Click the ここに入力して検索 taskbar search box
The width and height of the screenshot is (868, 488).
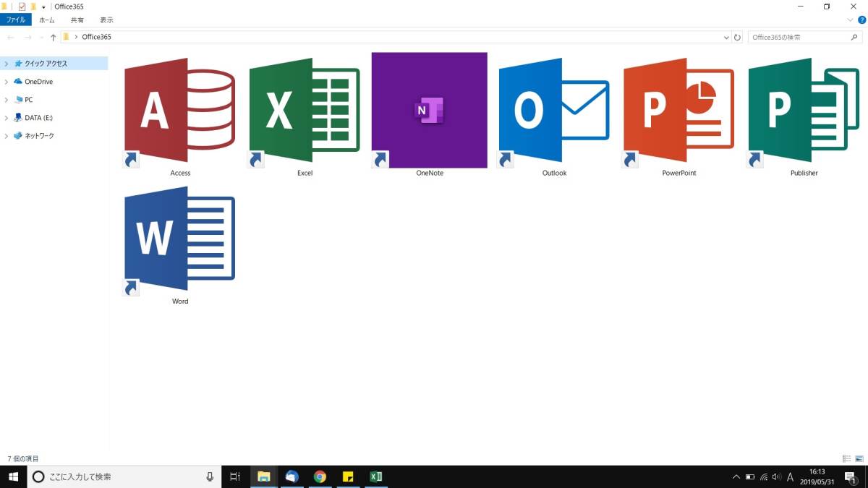(x=123, y=476)
